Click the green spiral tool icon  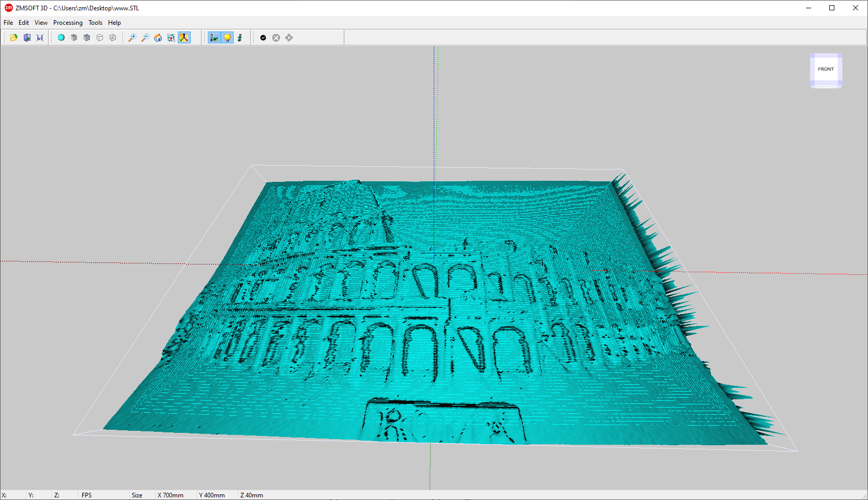click(x=240, y=38)
